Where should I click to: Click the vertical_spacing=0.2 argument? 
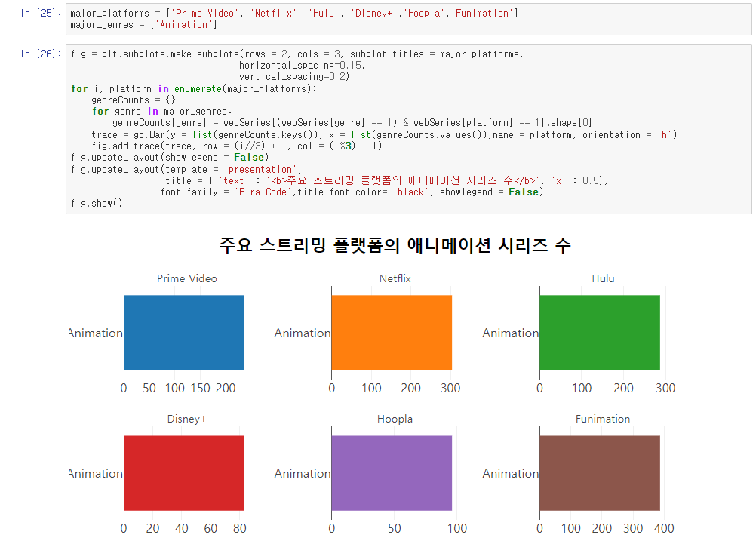click(294, 76)
